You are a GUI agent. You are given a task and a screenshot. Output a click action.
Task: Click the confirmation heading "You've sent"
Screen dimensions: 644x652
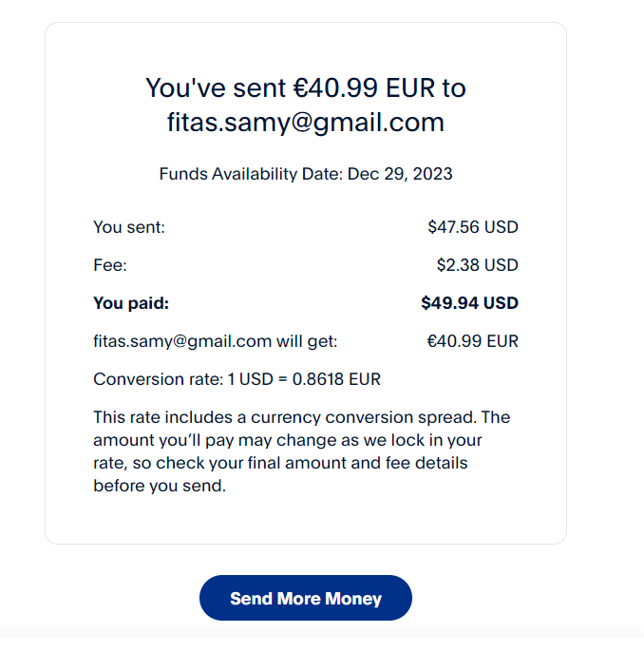coord(215,88)
